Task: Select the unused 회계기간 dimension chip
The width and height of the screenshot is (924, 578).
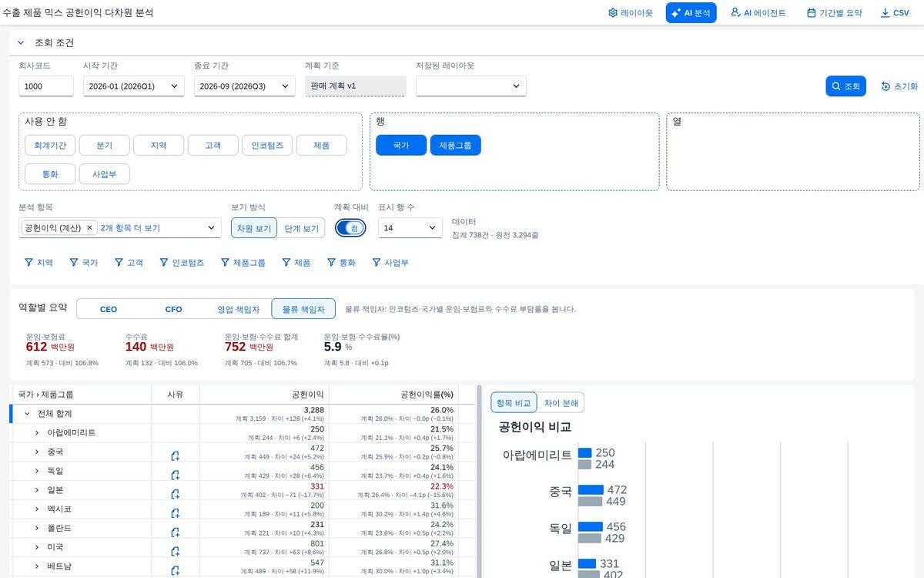Action: point(50,145)
